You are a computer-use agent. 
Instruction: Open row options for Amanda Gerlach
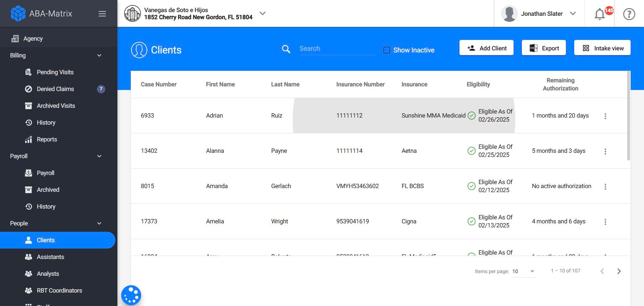[x=605, y=187]
